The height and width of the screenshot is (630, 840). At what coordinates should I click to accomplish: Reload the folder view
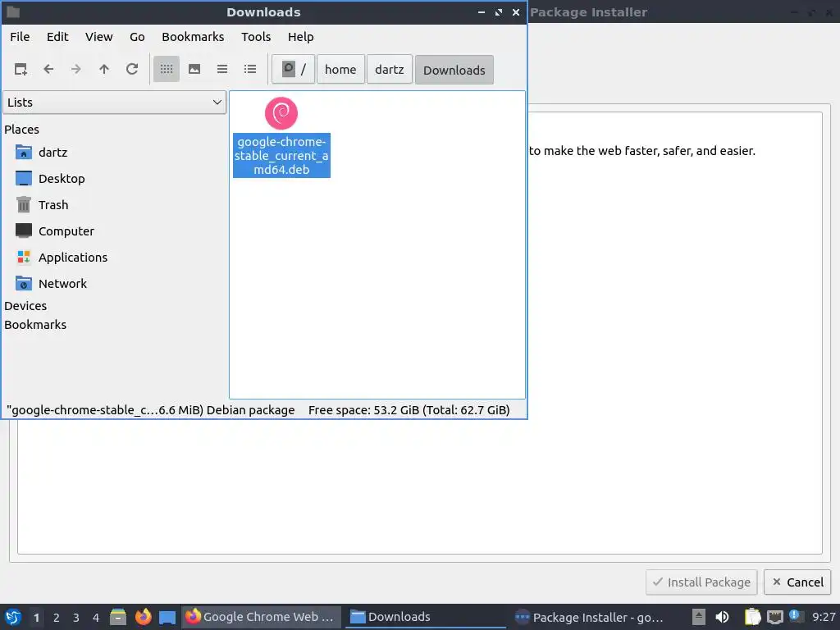pyautogui.click(x=132, y=69)
